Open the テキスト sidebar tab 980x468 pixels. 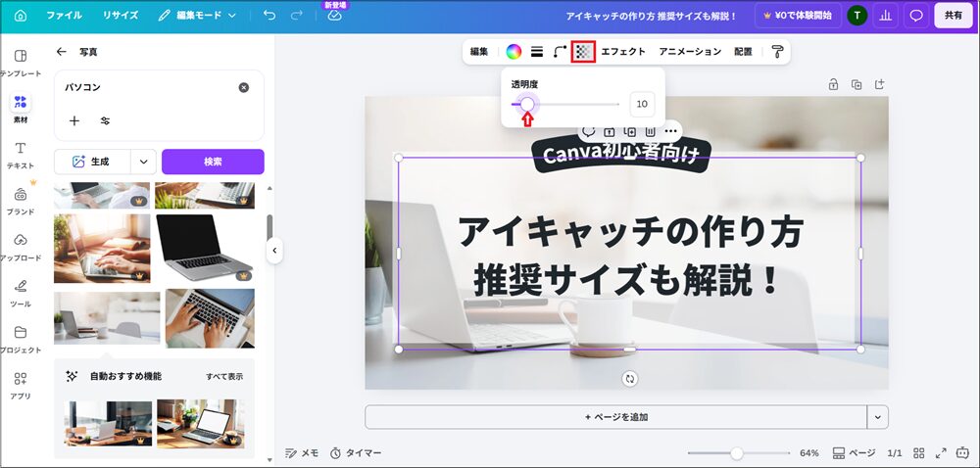coord(21,155)
